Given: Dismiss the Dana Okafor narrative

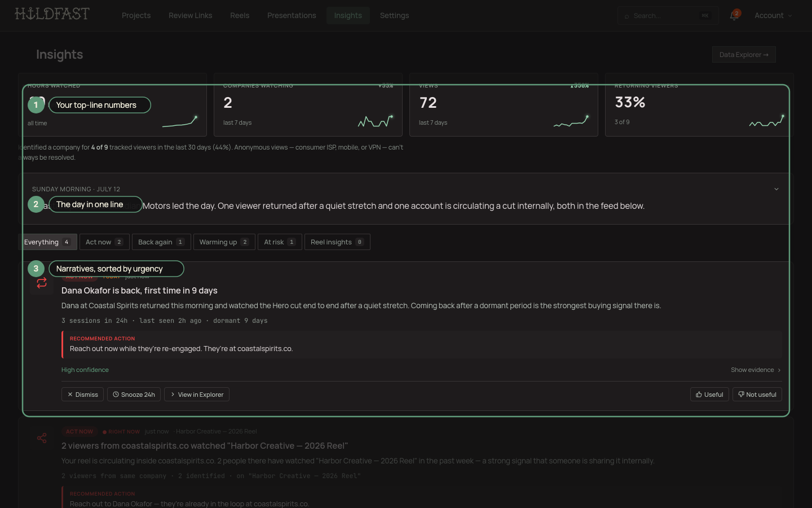Looking at the screenshot, I should [82, 395].
